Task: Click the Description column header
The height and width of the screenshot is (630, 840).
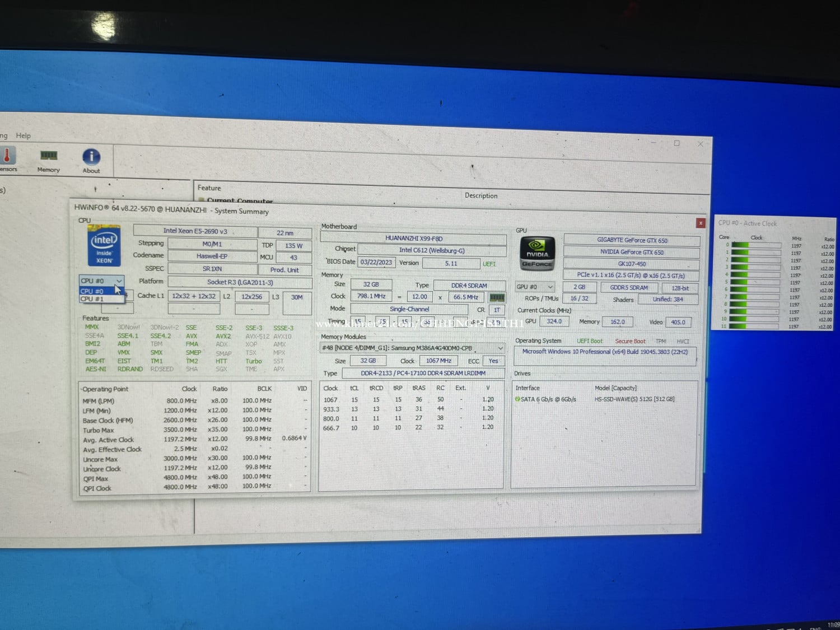Action: point(480,195)
